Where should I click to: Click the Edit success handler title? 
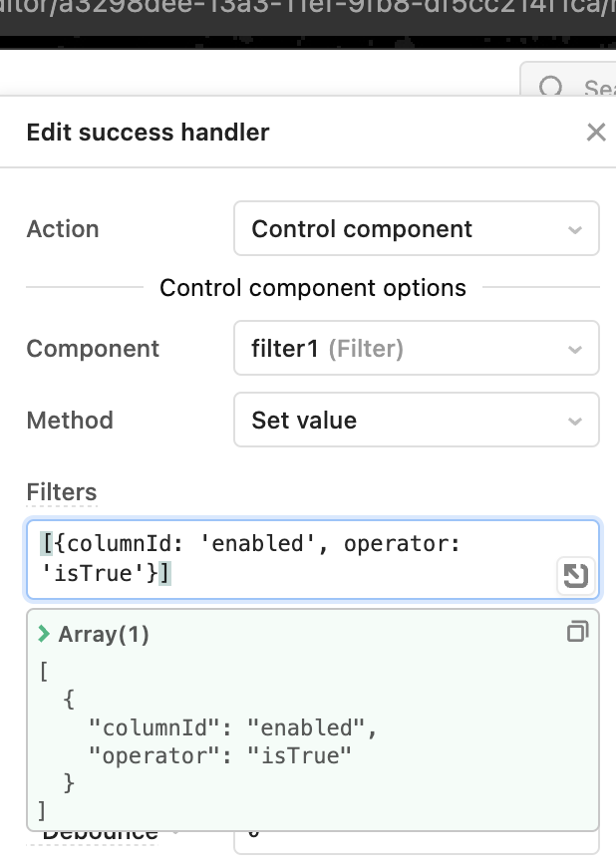[147, 132]
